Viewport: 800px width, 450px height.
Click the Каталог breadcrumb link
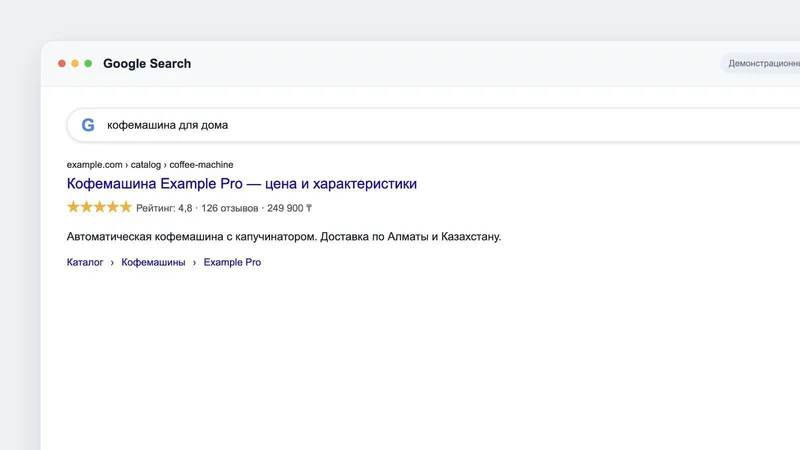pyautogui.click(x=85, y=262)
